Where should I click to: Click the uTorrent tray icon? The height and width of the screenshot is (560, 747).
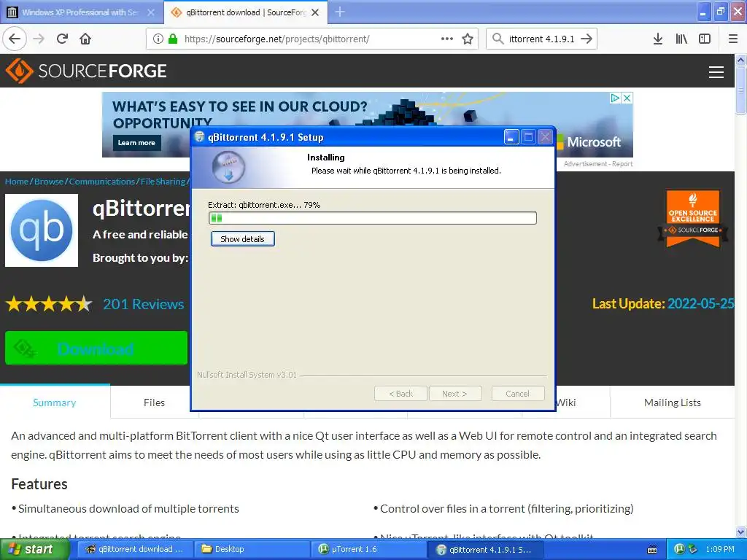(x=680, y=549)
